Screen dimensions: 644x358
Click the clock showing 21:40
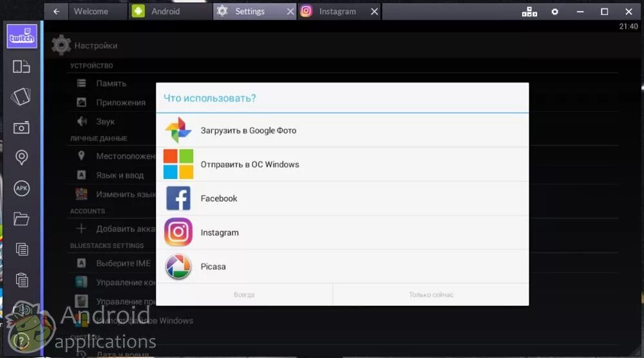point(629,26)
